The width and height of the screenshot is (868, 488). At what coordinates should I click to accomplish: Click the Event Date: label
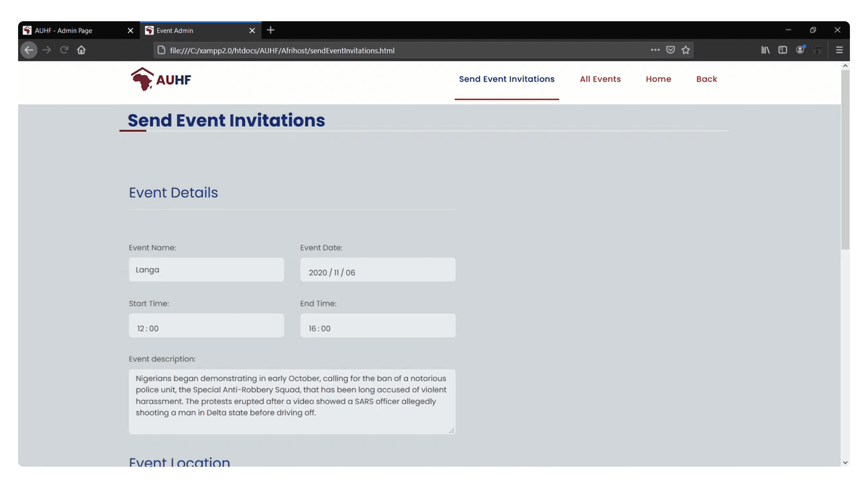click(x=321, y=248)
